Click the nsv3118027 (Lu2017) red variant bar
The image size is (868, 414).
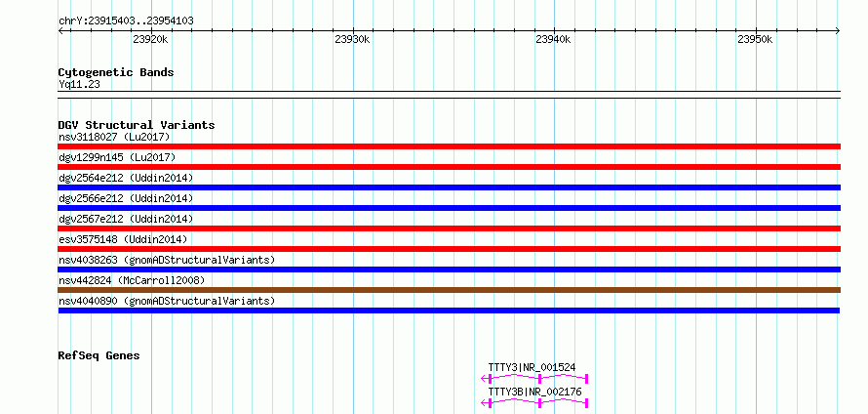449,146
